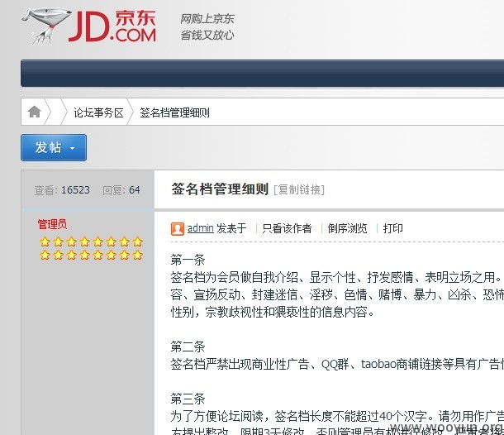This screenshot has width=504, height=435.
Task: Click the JD.COM logo
Action: click(x=89, y=26)
